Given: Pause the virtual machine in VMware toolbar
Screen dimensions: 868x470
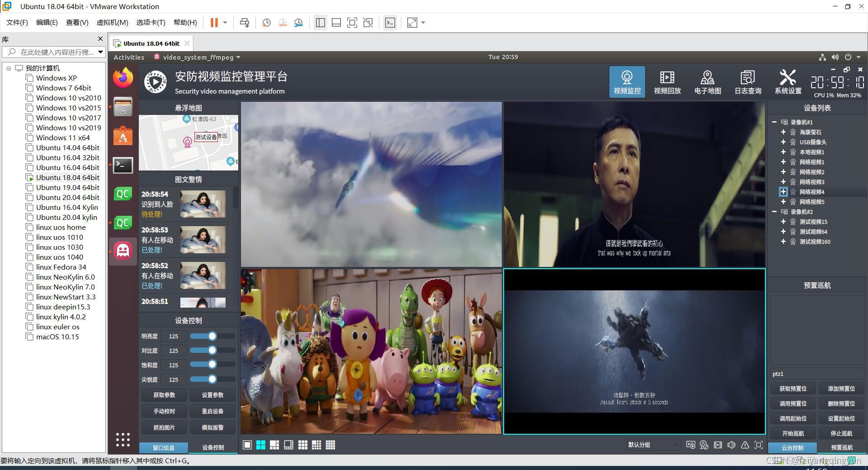Looking at the screenshot, I should pyautogui.click(x=214, y=23).
